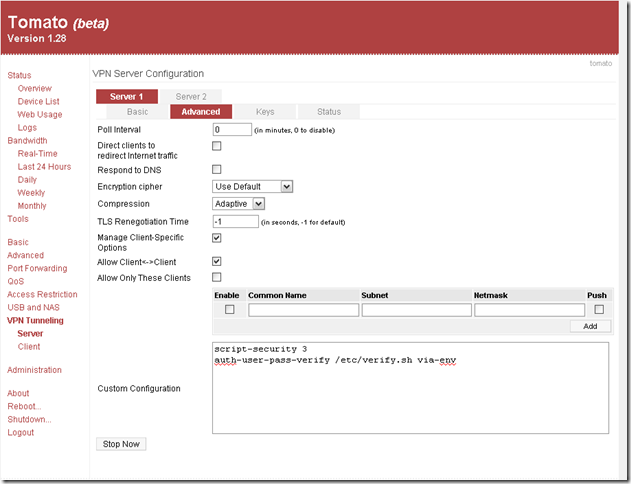Check the Allow Only These Clients box
The image size is (631, 484).
click(x=217, y=277)
